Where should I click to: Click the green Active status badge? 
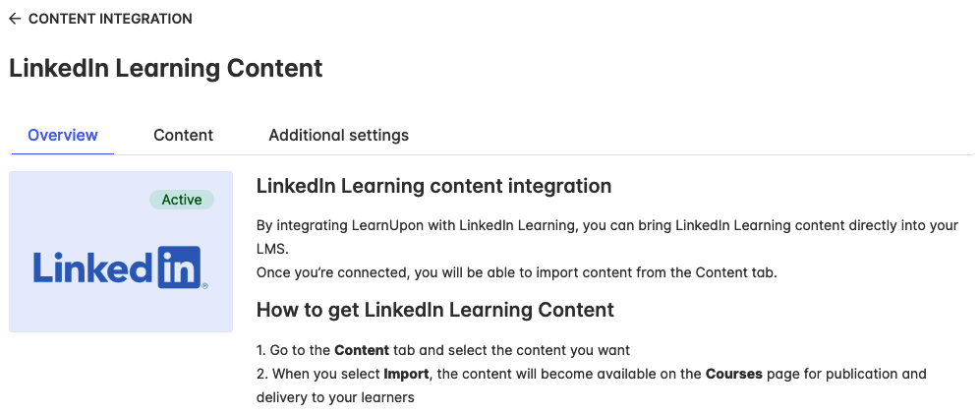[182, 201]
